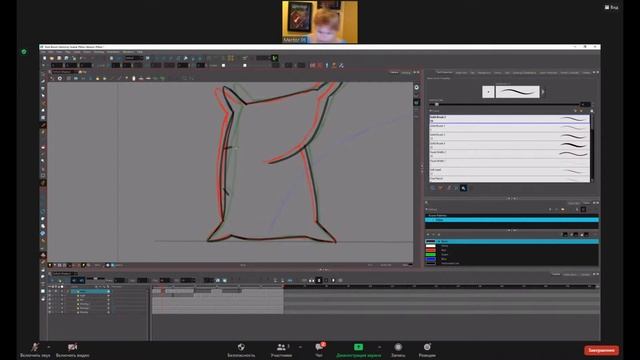Expand screen share options caret
The height and width of the screenshot is (360, 640).
point(379,347)
